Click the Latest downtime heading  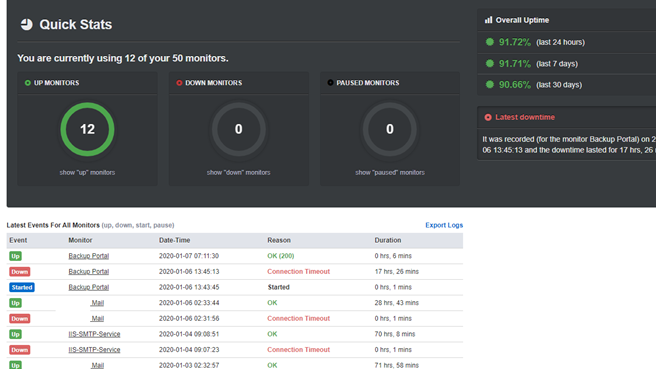click(525, 117)
